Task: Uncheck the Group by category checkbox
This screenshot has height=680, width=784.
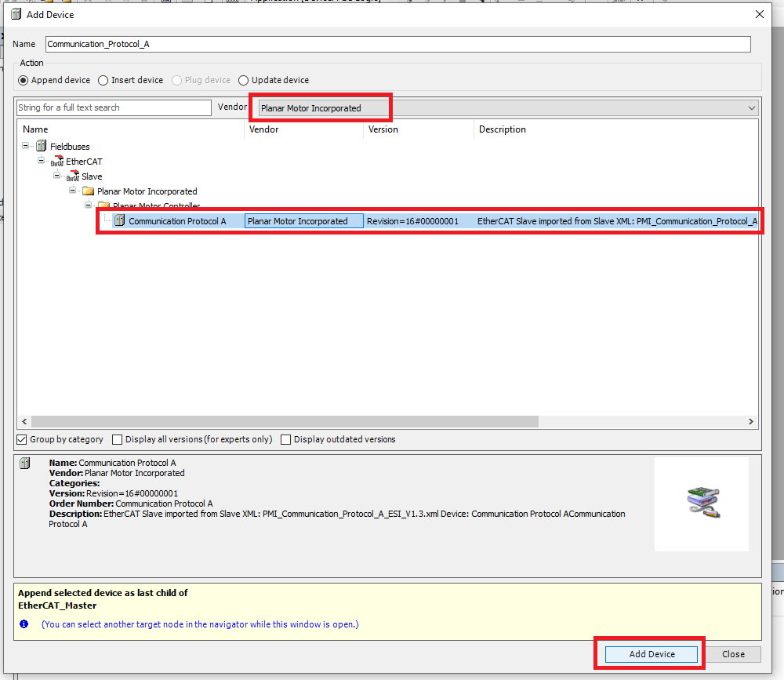Action: (x=22, y=439)
